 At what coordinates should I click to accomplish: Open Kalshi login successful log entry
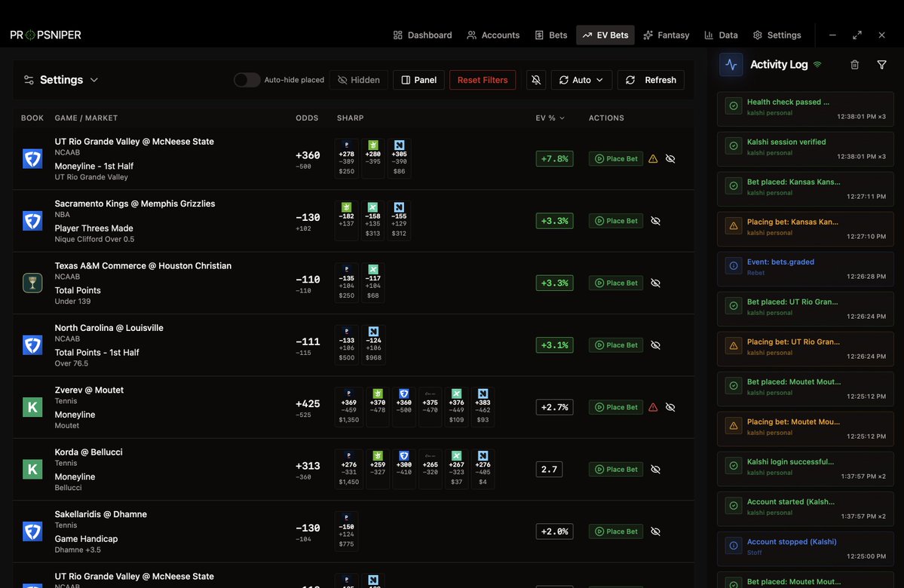805,469
